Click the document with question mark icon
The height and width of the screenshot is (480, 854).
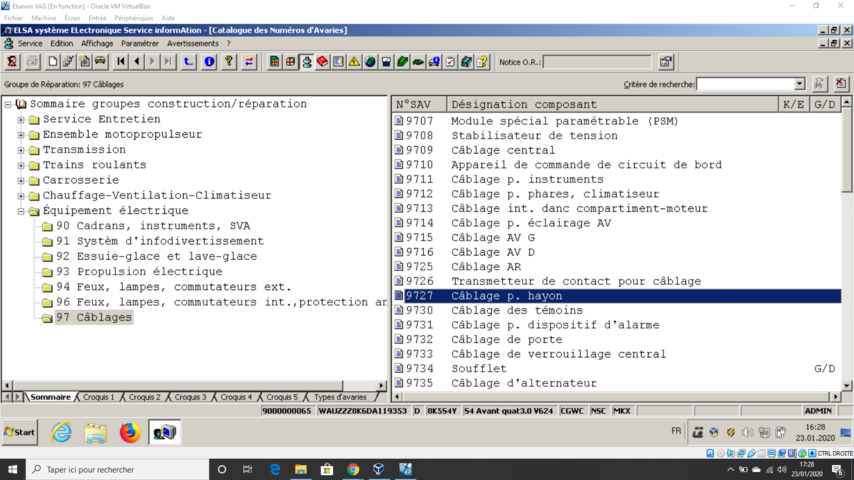click(482, 62)
